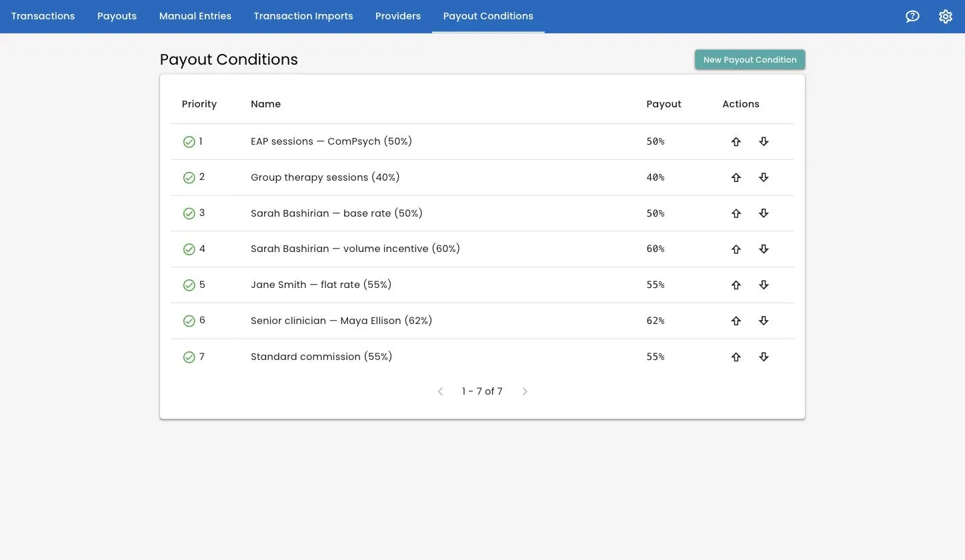This screenshot has width=965, height=560.
Task: Go to next page of conditions
Action: pyautogui.click(x=525, y=391)
